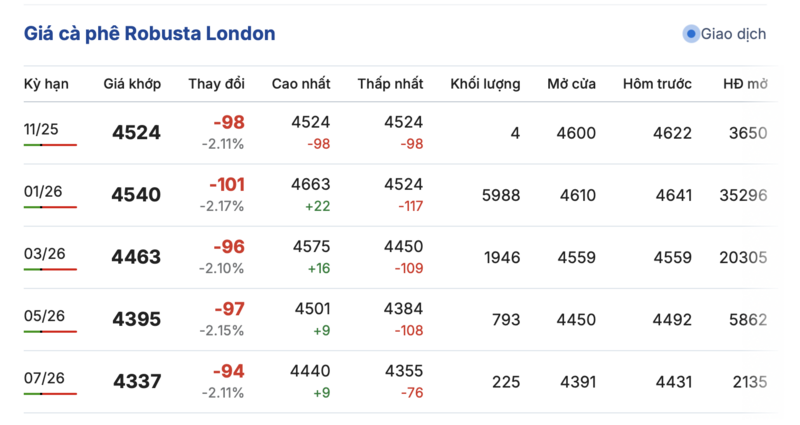Sort by the Giá khớp column header
The width and height of the screenshot is (800, 425).
pyautogui.click(x=132, y=84)
